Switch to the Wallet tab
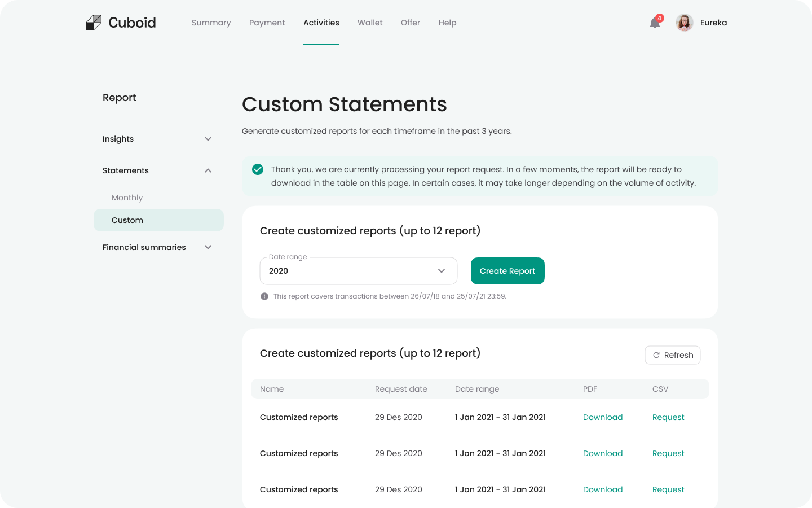812x508 pixels. [370, 23]
